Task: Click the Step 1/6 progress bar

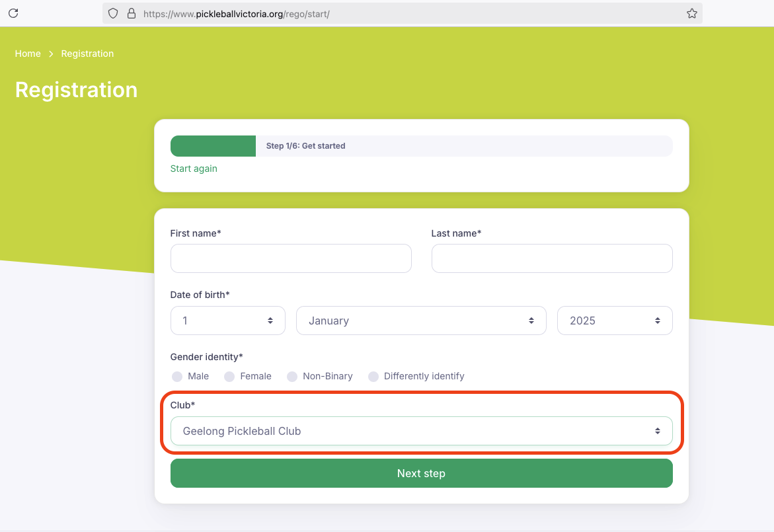Action: [421, 146]
